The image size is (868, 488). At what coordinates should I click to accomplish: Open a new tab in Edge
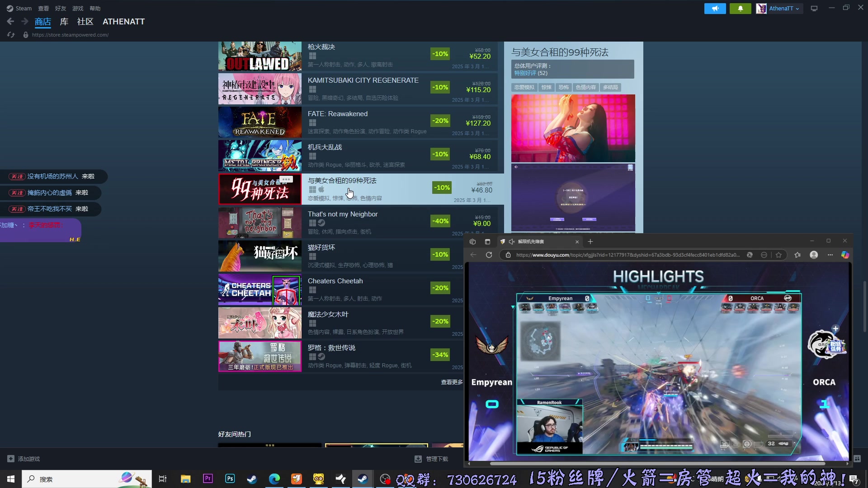(590, 242)
